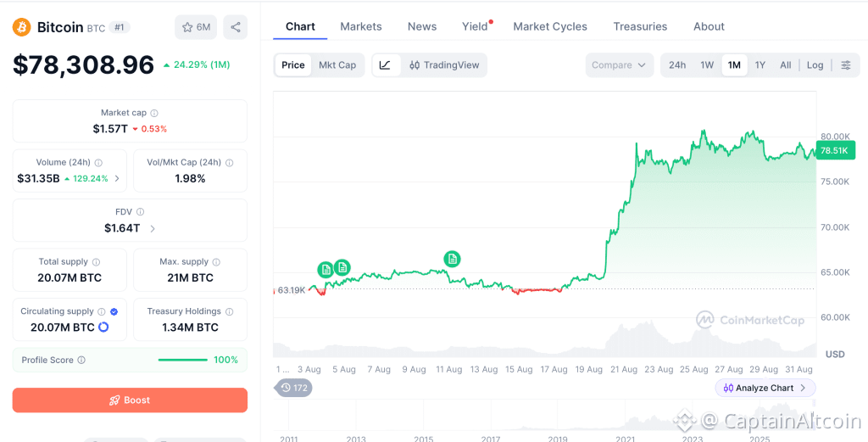The image size is (868, 442).
Task: Click the Bitcoin logo icon
Action: (x=22, y=26)
